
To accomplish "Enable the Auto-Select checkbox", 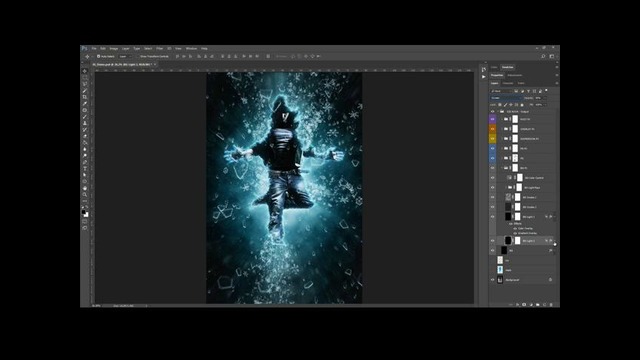I will pyautogui.click(x=98, y=56).
